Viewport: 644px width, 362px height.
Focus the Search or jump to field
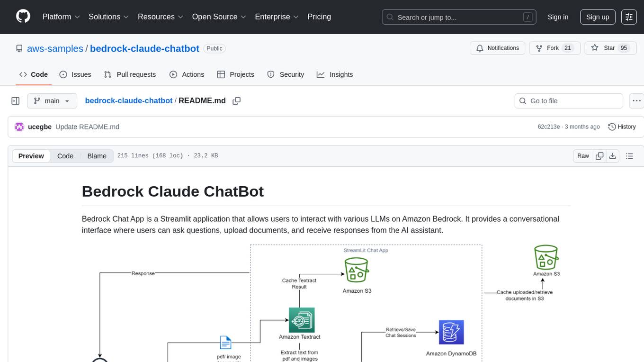coord(459,17)
